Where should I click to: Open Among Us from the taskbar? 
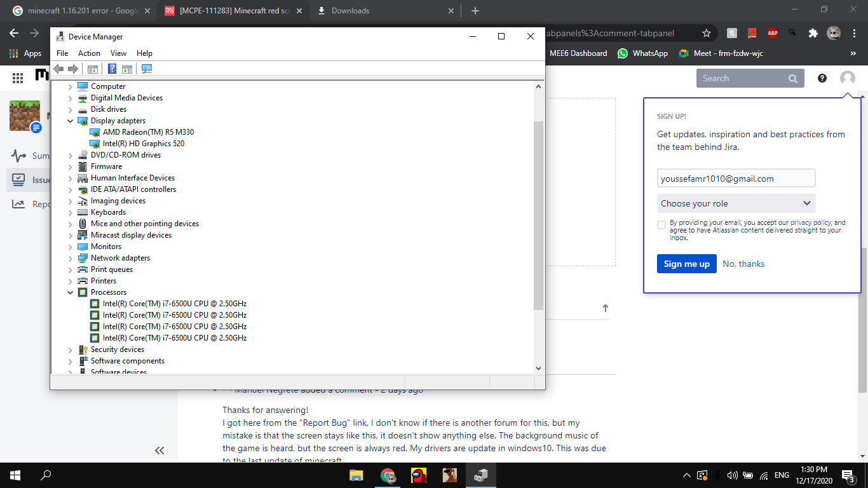click(419, 475)
